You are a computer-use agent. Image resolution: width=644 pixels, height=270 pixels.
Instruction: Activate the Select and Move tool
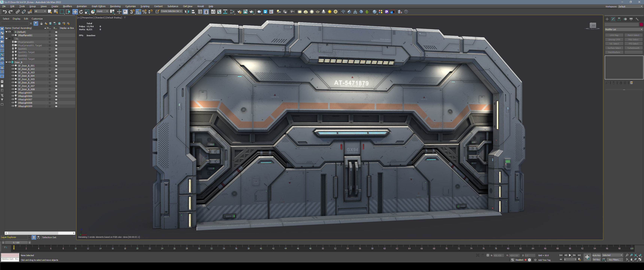[x=75, y=11]
